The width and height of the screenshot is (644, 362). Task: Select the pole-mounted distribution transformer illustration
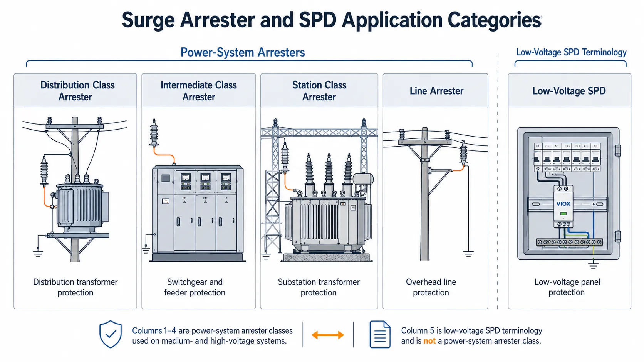tap(75, 189)
